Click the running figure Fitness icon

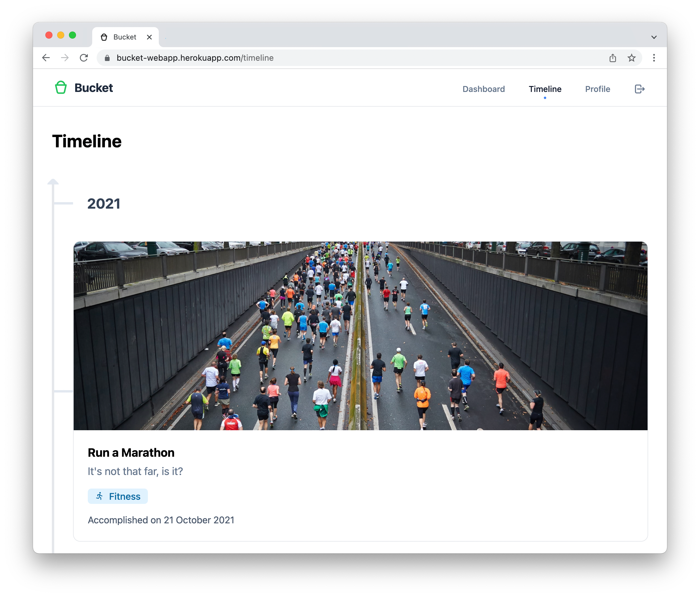[99, 496]
